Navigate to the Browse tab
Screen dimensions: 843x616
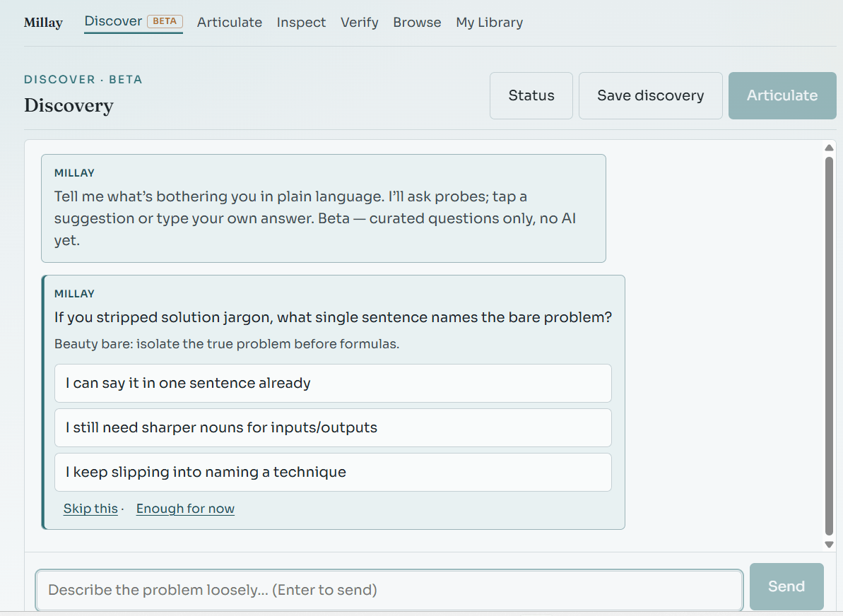417,22
